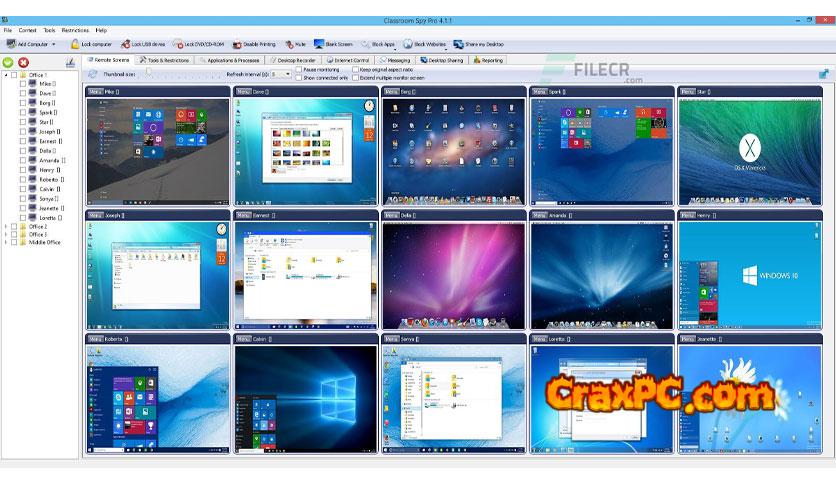The height and width of the screenshot is (484, 836).
Task: Enable Keep original aspect ratio
Action: point(355,70)
